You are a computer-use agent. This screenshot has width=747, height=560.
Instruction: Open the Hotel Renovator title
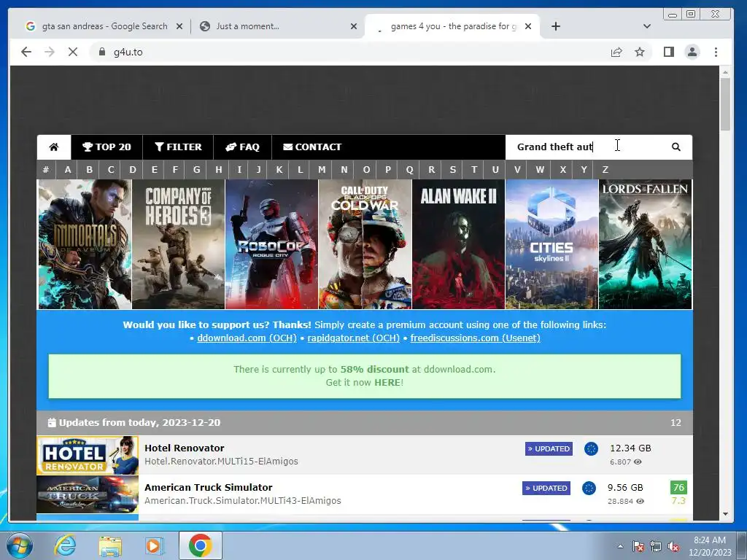pos(185,448)
